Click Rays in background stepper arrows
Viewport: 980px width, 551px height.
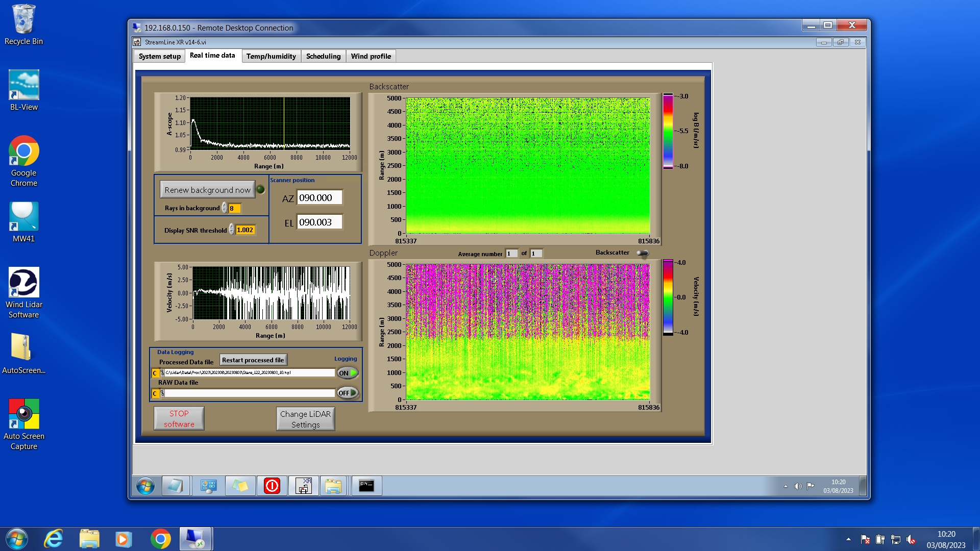point(225,208)
